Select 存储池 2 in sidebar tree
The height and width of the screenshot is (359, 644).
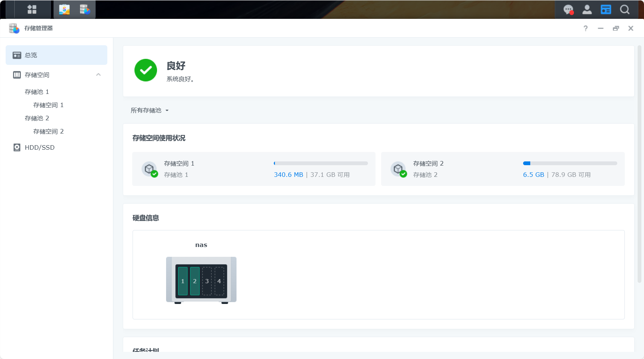coord(37,118)
